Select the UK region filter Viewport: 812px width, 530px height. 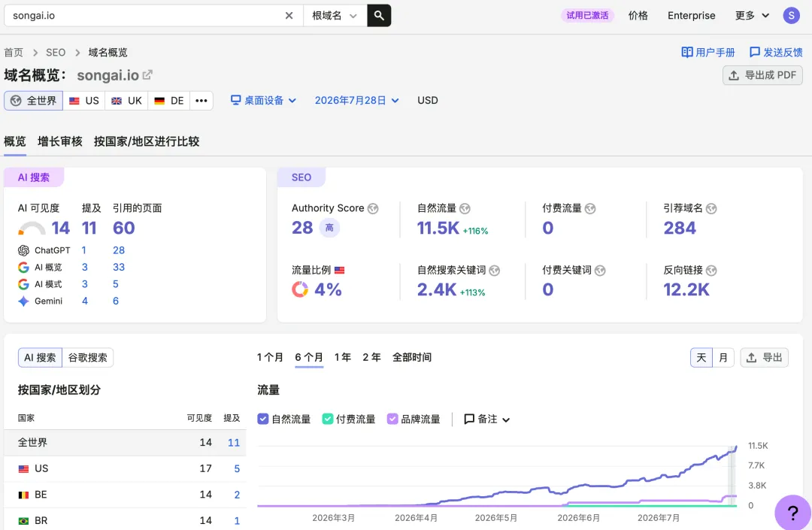pos(126,101)
